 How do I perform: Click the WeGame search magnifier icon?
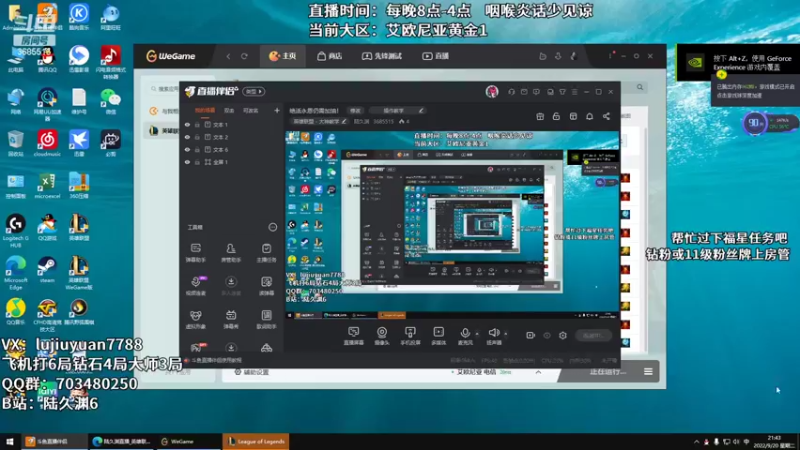click(640, 87)
